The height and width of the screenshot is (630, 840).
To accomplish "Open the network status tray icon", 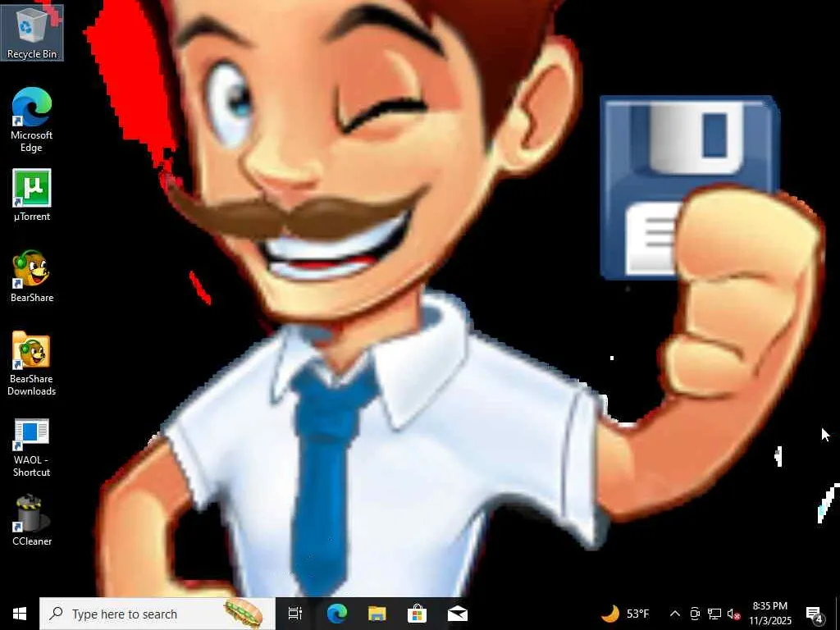I will tap(714, 614).
